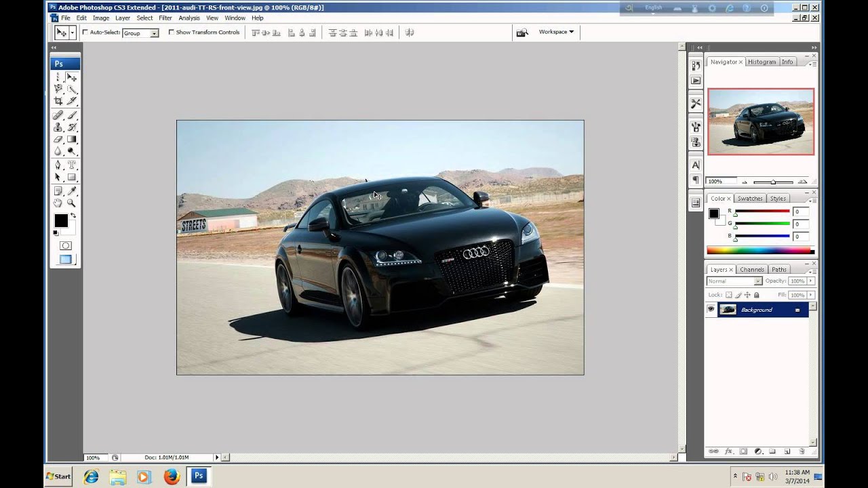Switch to the Histogram tab
Image resolution: width=868 pixels, height=488 pixels.
coord(762,62)
